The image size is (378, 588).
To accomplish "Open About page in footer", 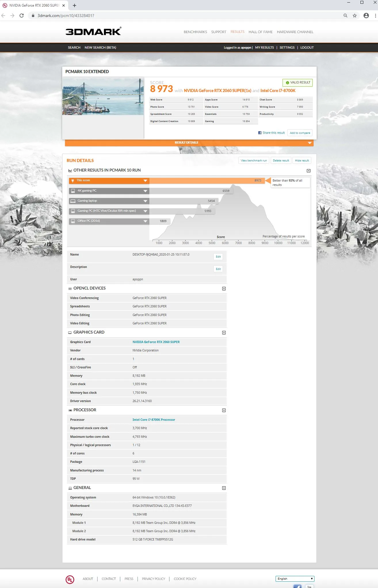I will pos(88,579).
